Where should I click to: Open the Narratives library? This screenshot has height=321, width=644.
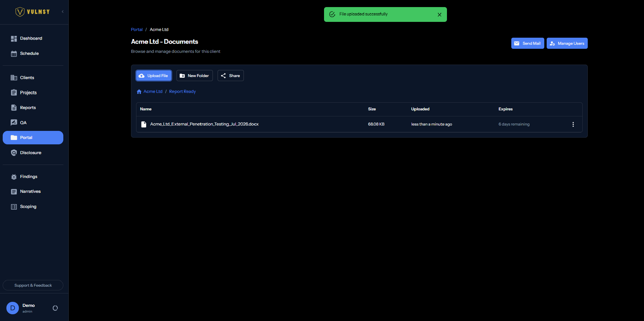pos(33,191)
